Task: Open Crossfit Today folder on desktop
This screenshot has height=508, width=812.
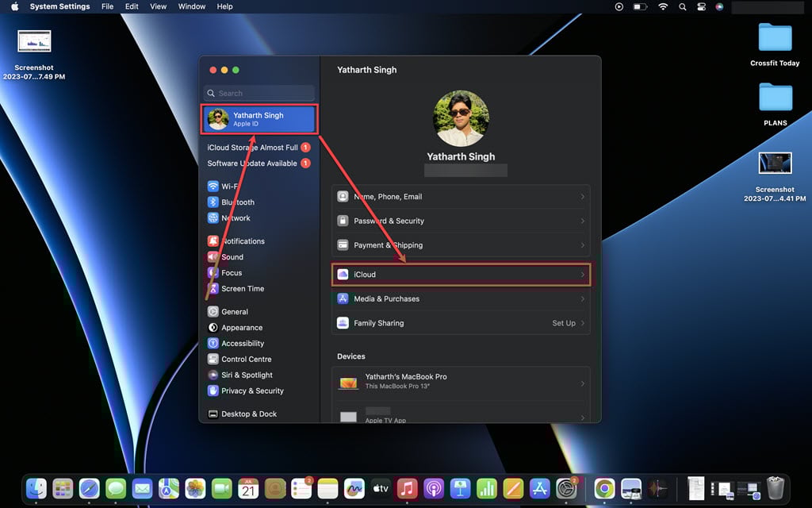Action: click(x=775, y=44)
